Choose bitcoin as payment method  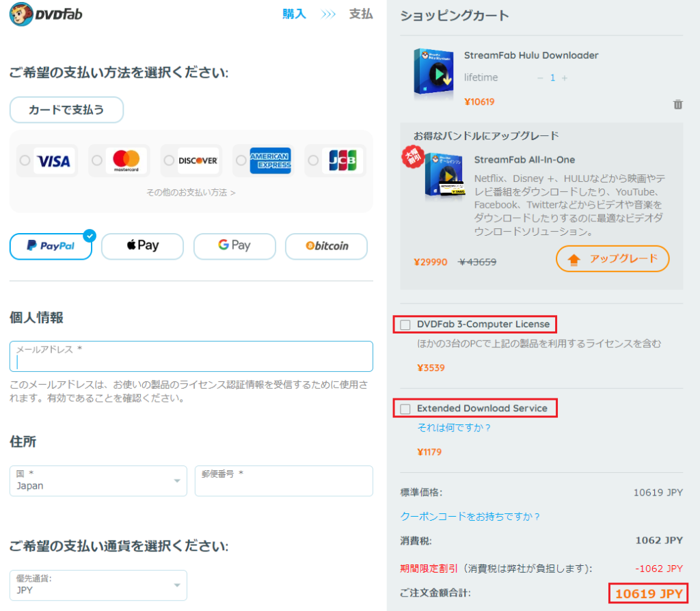(x=326, y=246)
